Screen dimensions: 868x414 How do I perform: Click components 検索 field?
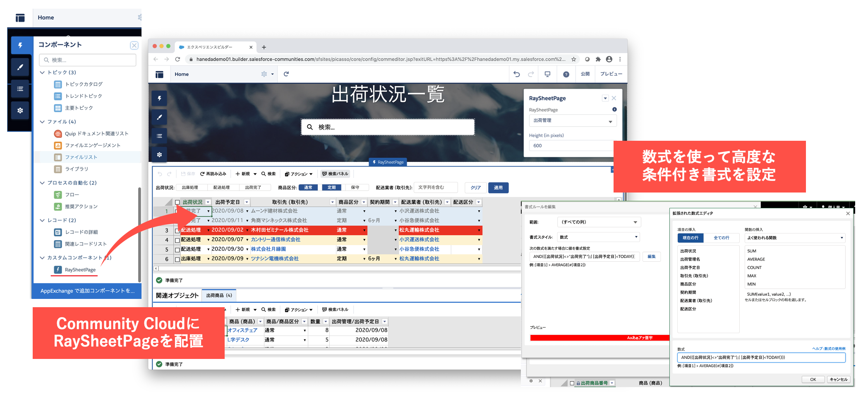pos(88,60)
